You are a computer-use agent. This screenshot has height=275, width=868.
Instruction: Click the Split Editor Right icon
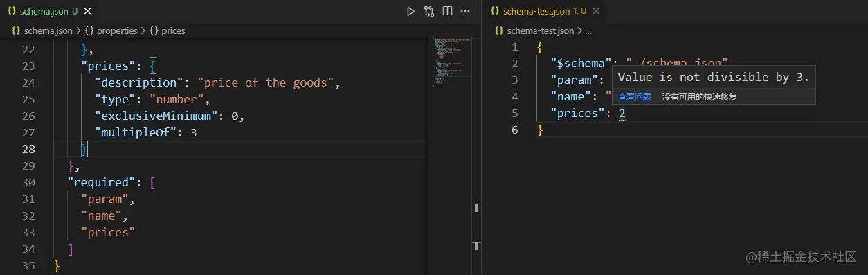(x=448, y=11)
